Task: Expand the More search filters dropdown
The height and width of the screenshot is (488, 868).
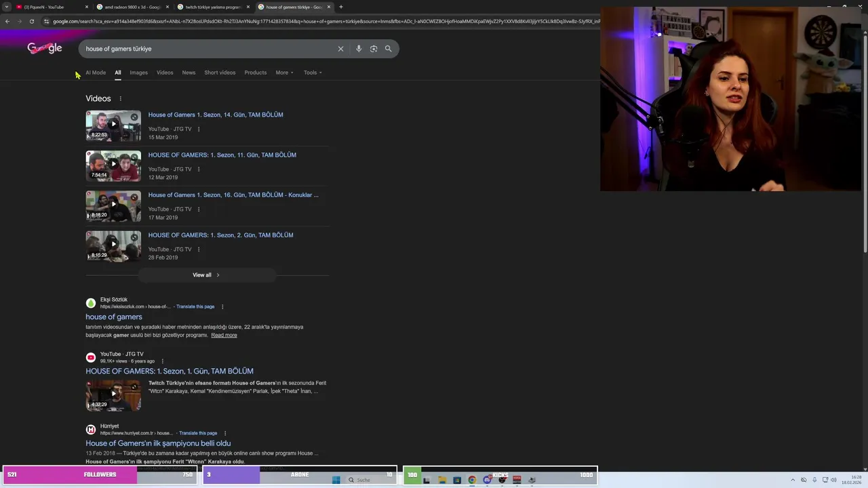Action: [285, 73]
